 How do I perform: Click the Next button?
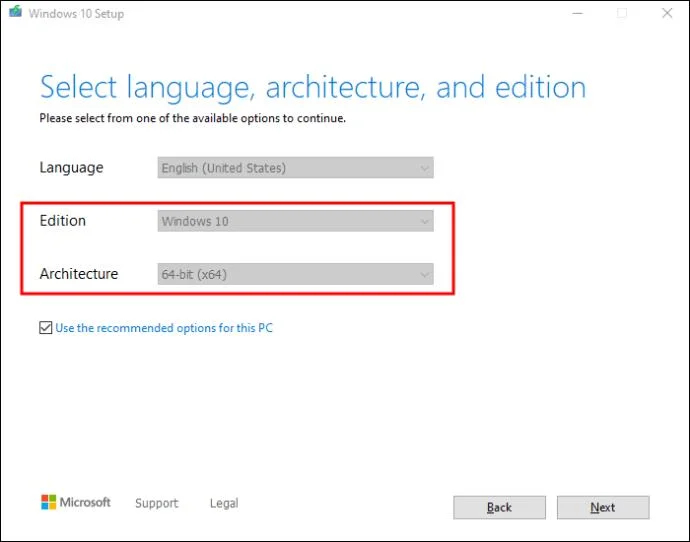point(603,507)
